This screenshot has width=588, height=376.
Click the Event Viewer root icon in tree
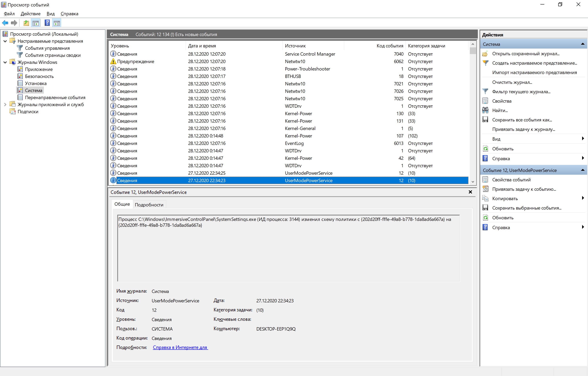[5, 34]
